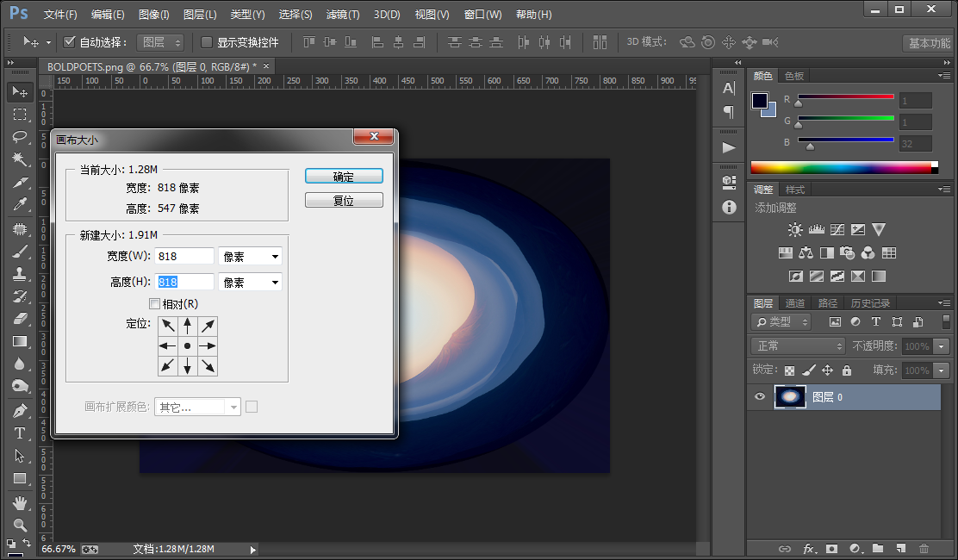Open the width unit 像素 dropdown
The width and height of the screenshot is (958, 560).
point(251,257)
